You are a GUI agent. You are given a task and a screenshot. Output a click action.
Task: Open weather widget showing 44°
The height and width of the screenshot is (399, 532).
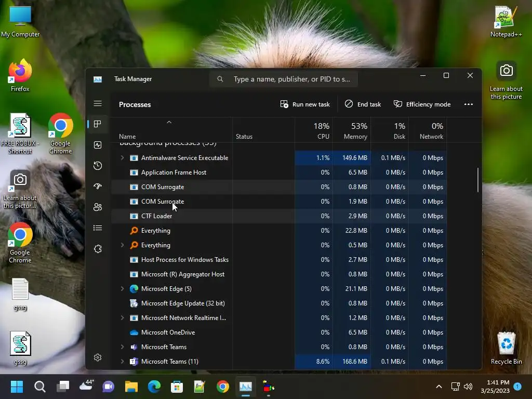pos(86,385)
